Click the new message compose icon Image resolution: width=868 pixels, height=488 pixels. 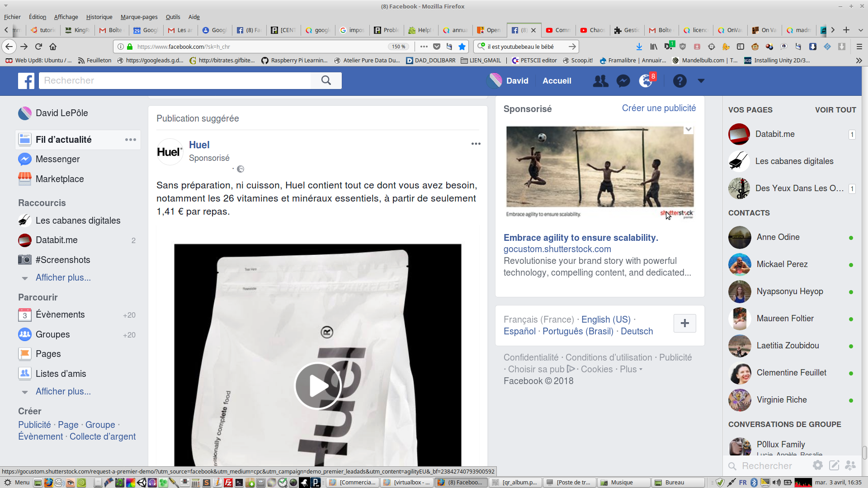[x=834, y=465]
